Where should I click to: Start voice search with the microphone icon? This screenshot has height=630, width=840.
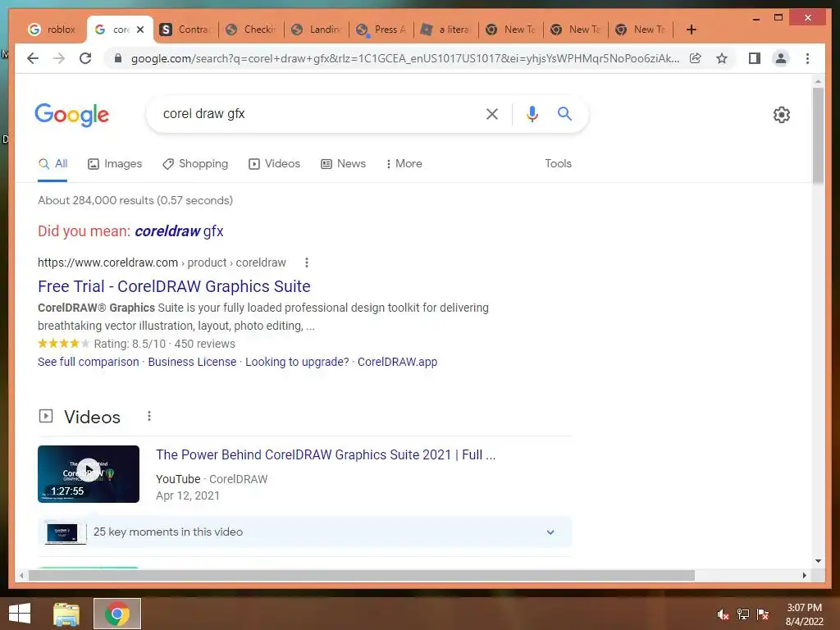click(532, 113)
